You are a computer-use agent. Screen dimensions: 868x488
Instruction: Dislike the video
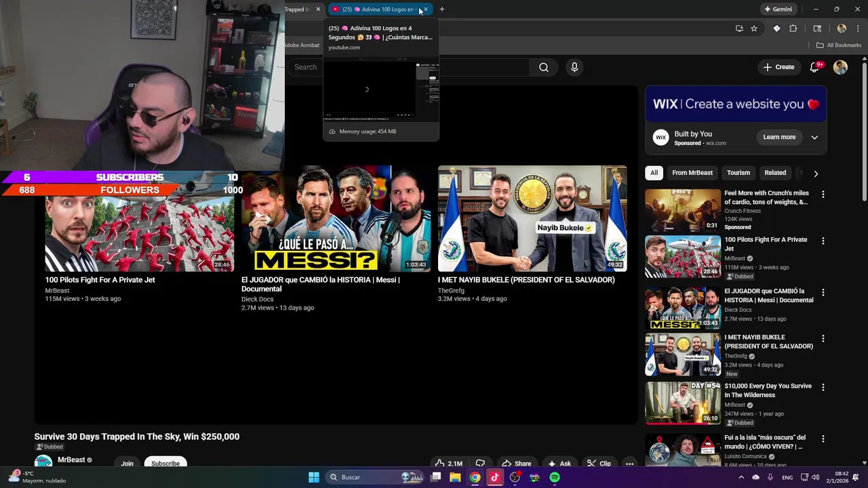pos(480,464)
